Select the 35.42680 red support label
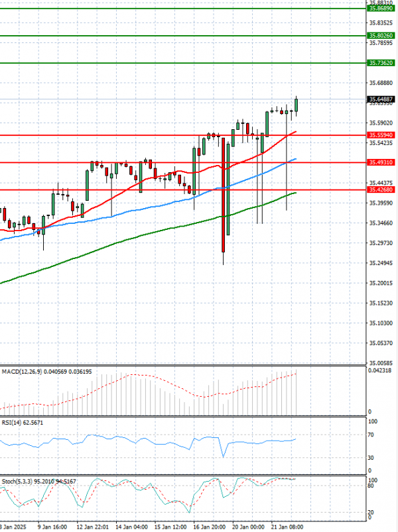 click(381, 189)
